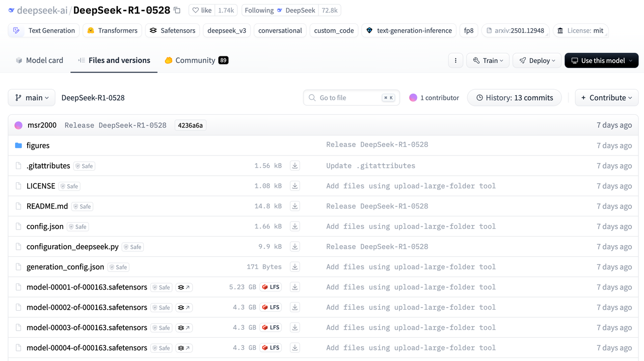Open the figures folder
Image resolution: width=644 pixels, height=361 pixels.
(38, 146)
